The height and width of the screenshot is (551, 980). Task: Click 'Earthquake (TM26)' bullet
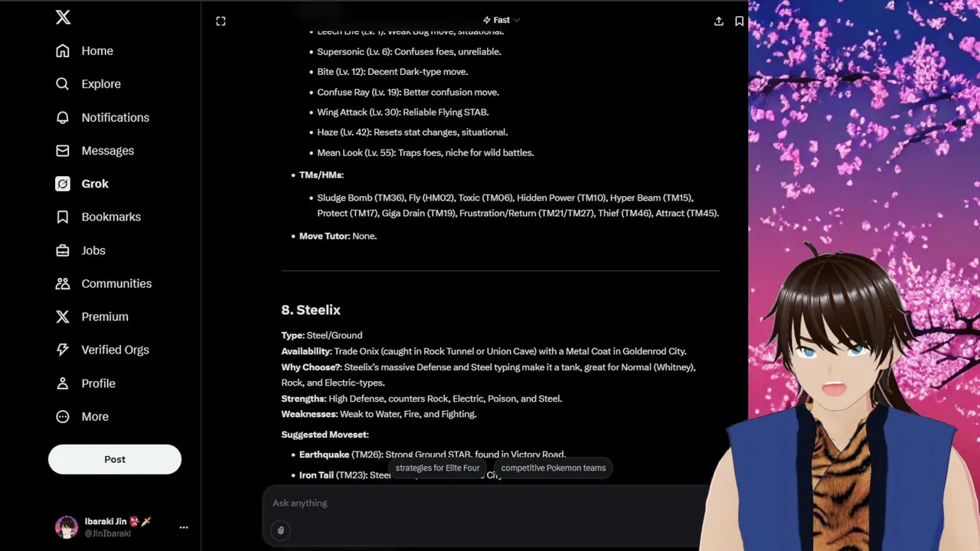(x=433, y=455)
